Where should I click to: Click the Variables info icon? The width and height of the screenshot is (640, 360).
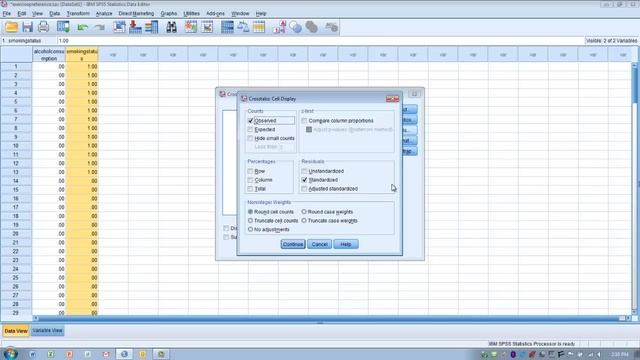(151, 27)
